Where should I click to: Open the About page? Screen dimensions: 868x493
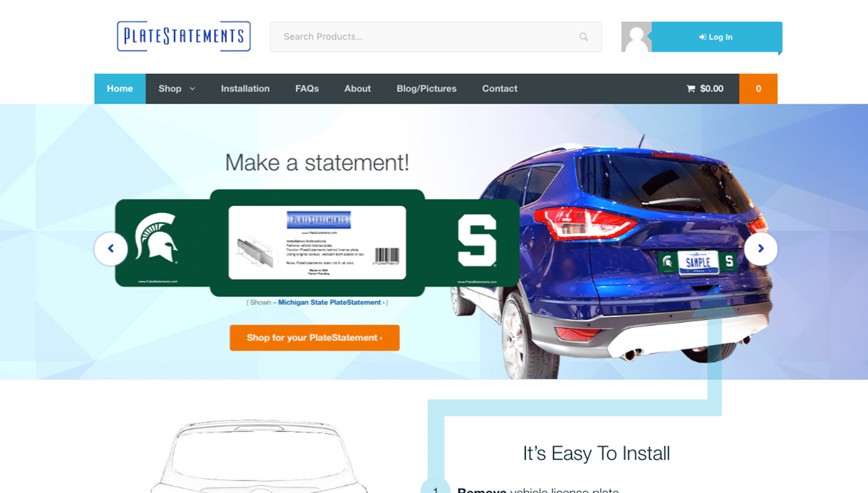point(357,89)
